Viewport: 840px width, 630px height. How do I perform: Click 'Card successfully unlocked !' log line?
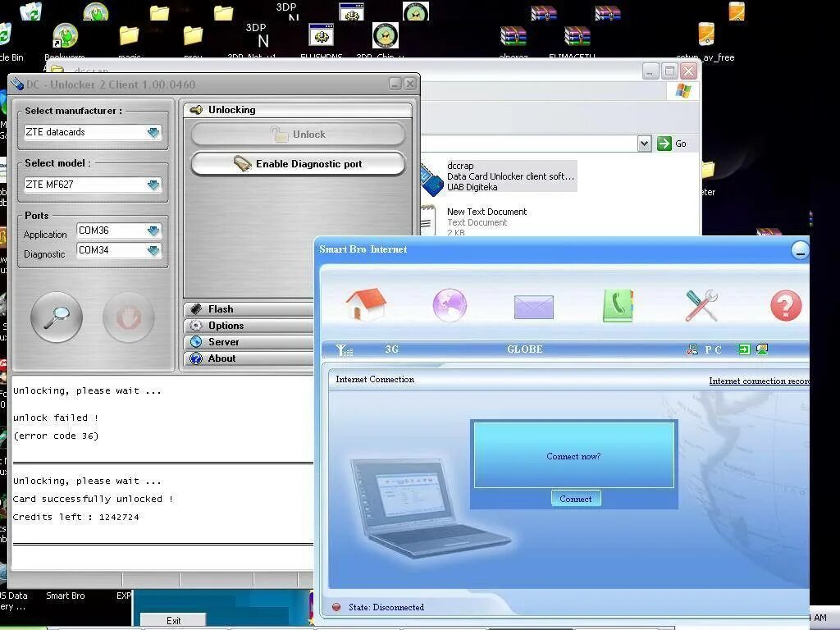(93, 500)
